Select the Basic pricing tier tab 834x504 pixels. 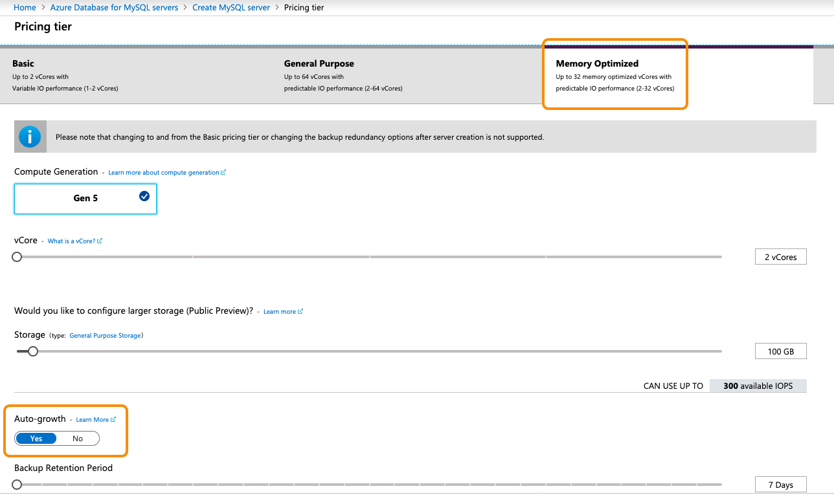pos(136,75)
